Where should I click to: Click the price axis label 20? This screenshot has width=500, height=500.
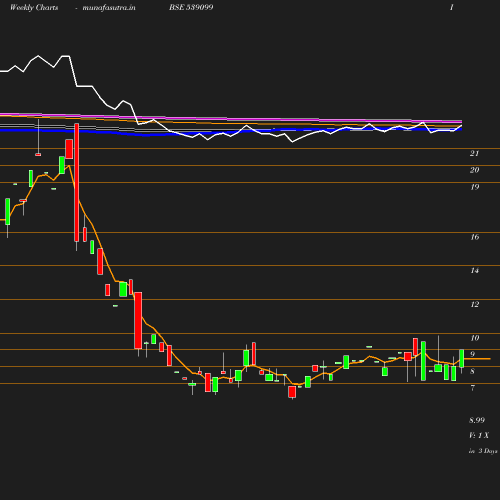[x=474, y=170]
